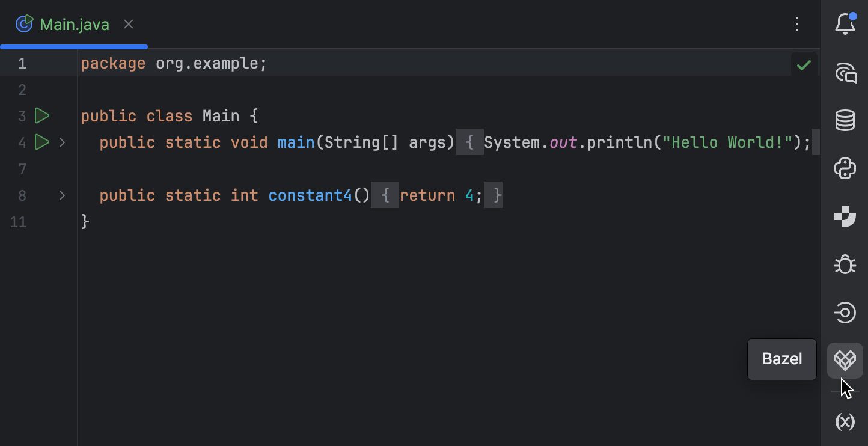The image size is (868, 446).
Task: Click the (x) variables sidebar icon
Action: pyautogui.click(x=845, y=421)
